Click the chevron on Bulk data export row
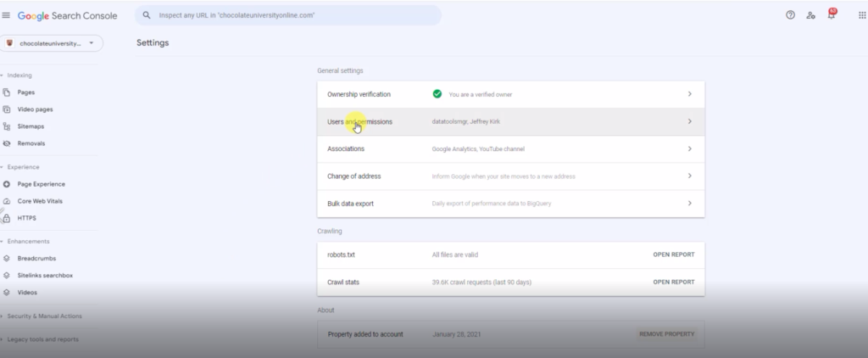Screen dimensions: 868x358 690,204
